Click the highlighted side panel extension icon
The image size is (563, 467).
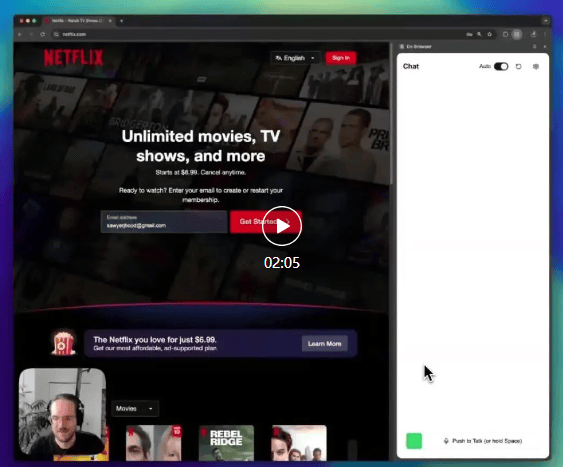[x=517, y=34]
